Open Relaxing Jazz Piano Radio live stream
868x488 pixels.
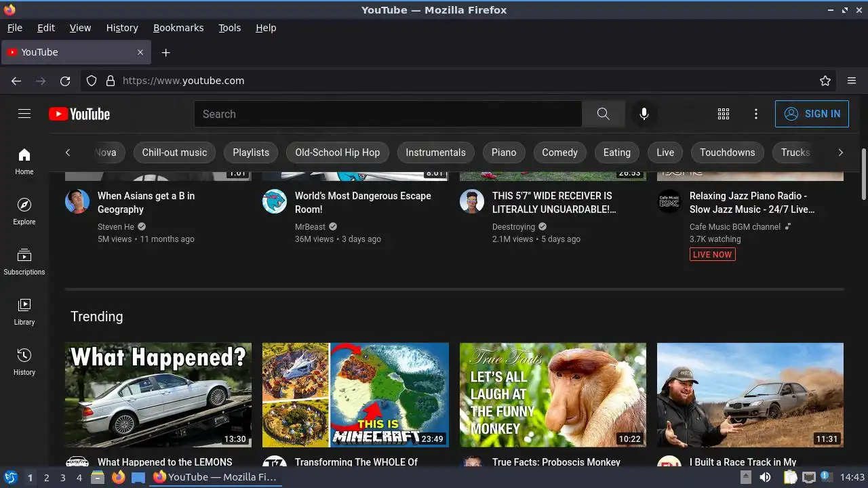752,203
